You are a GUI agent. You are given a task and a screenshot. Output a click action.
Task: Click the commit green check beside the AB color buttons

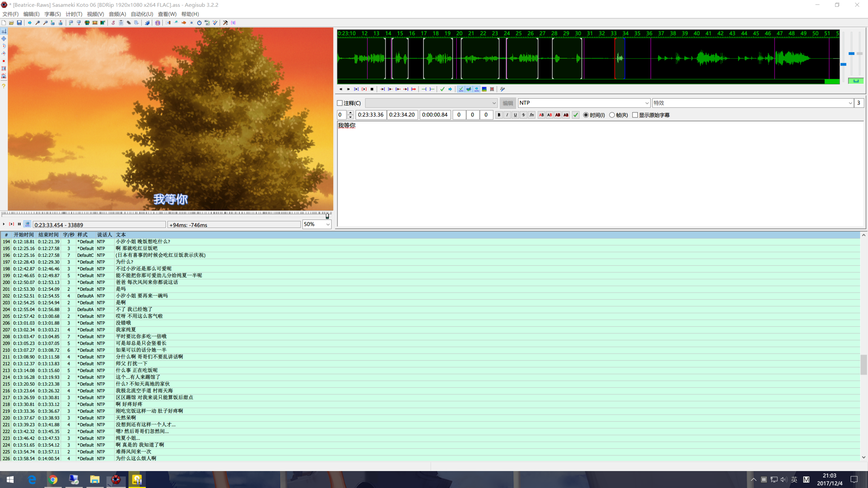tap(576, 115)
